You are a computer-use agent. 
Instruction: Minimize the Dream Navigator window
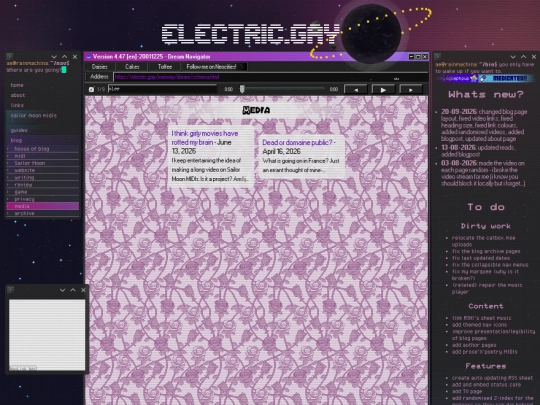[411, 57]
